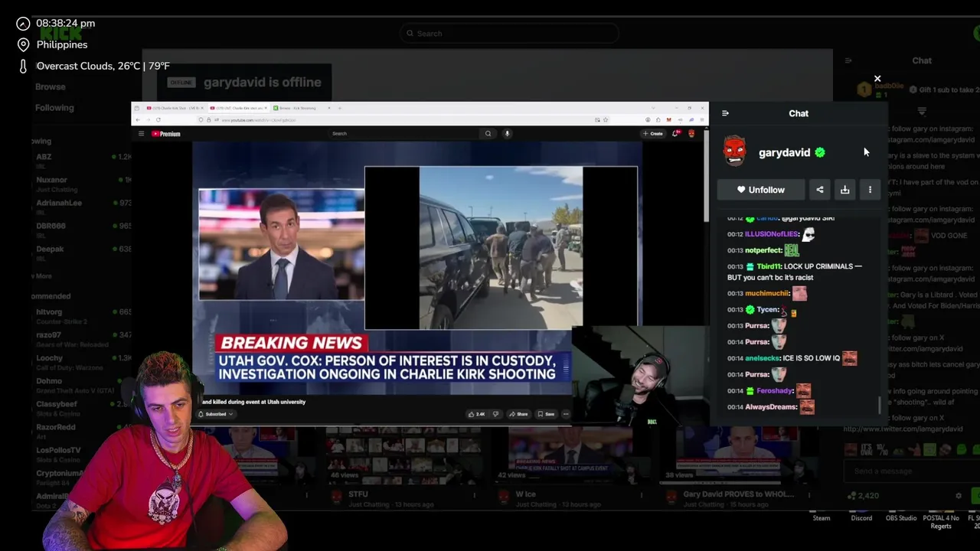This screenshot has height=551, width=980.
Task: Open Browse in Kick left sidebar
Action: (50, 86)
